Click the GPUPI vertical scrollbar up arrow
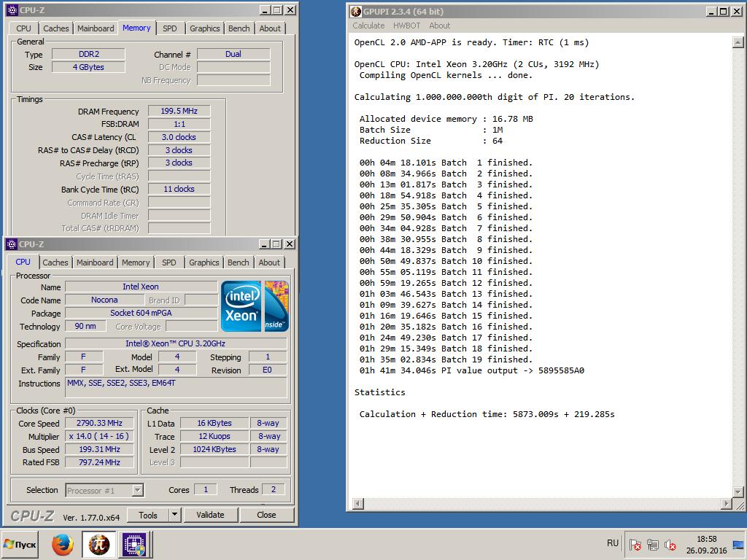Image resolution: width=747 pixels, height=560 pixels. pyautogui.click(x=738, y=43)
